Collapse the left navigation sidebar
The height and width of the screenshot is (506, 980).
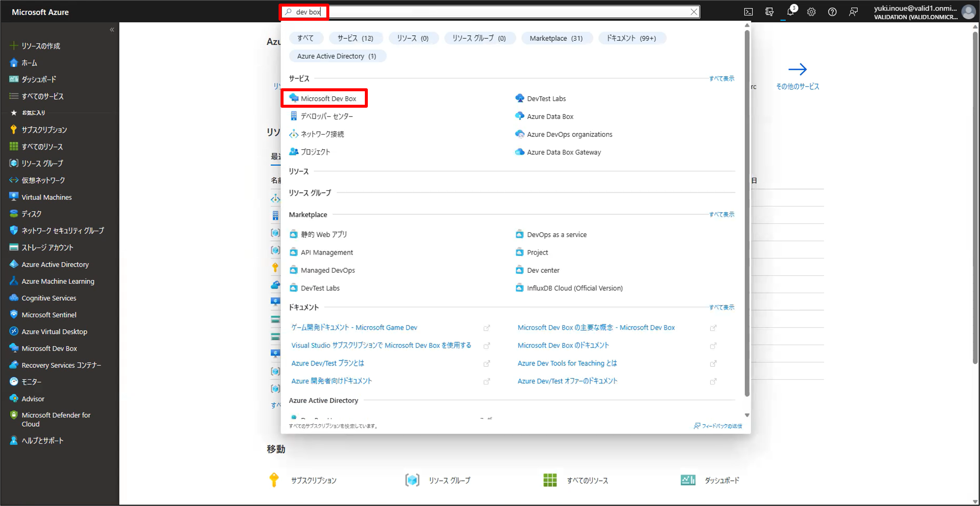point(112,30)
